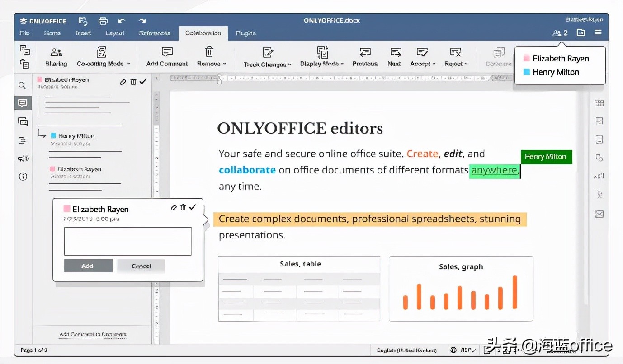
Task: Click the Paste icon in left toolbar
Action: point(25,64)
